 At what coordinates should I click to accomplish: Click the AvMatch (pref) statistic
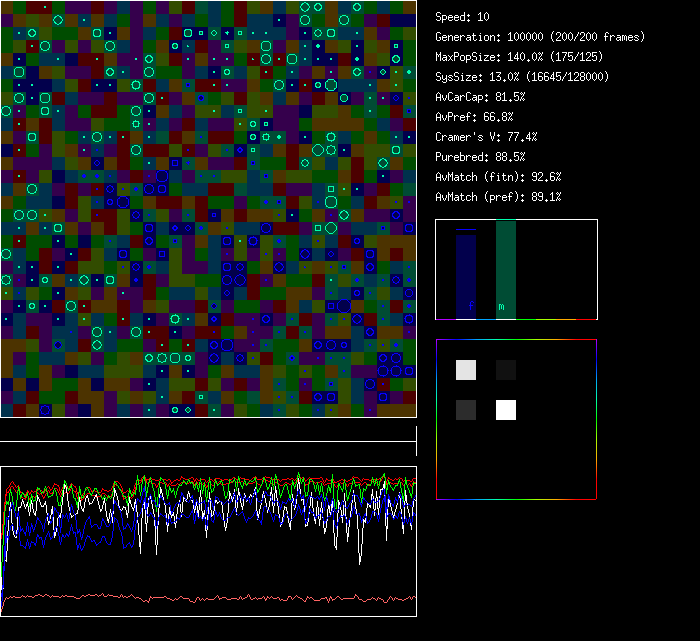[x=498, y=197]
